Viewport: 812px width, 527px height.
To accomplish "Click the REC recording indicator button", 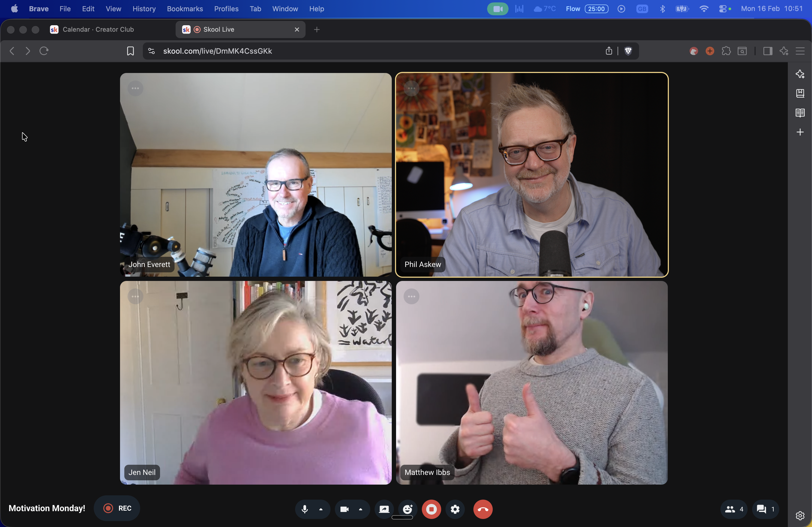I will coord(117,508).
